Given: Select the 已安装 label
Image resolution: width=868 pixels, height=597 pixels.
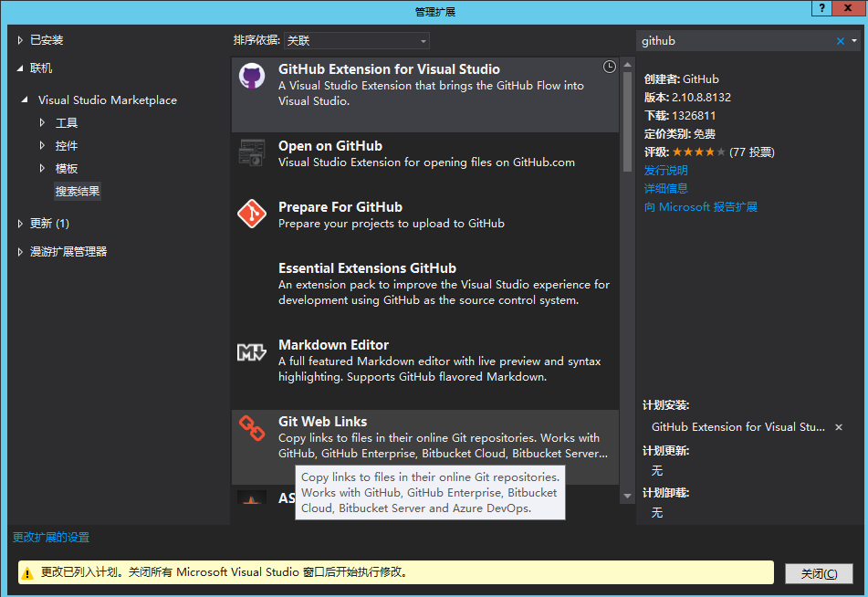Looking at the screenshot, I should click(47, 40).
